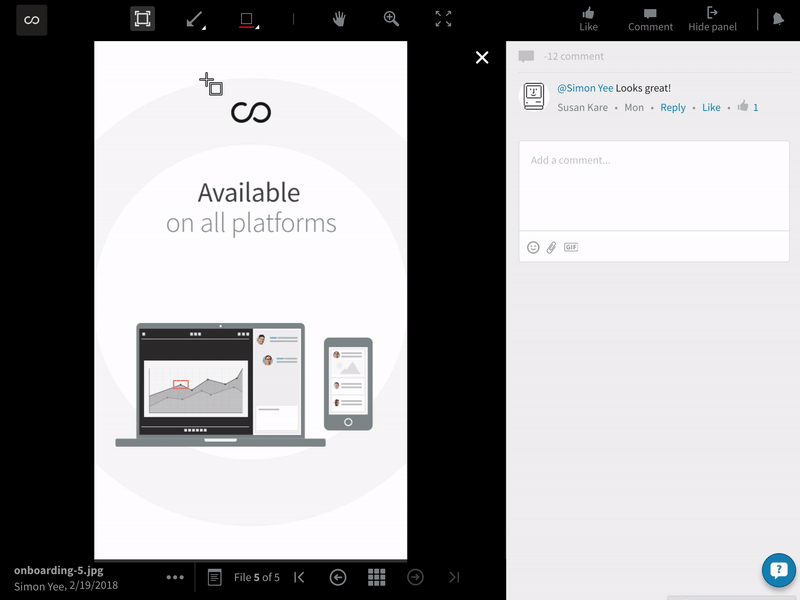Like Susan Kare's comment
800x600 pixels.
coord(711,107)
